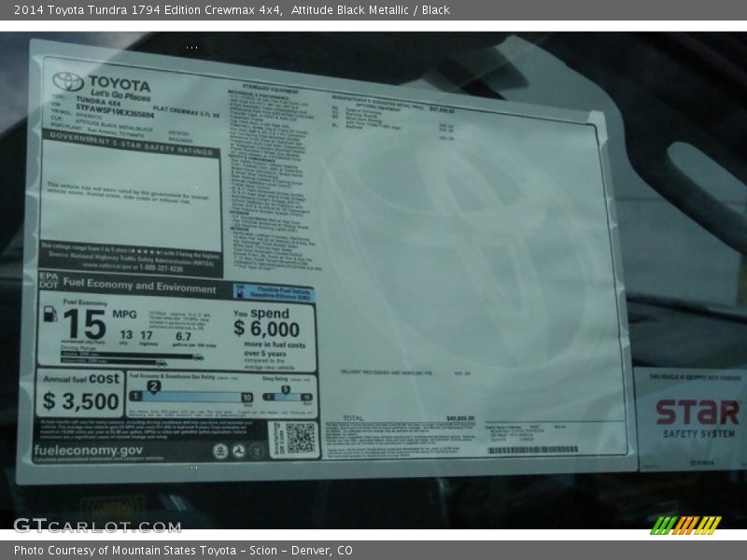
Task: Click the "Let's Go Places" slogan
Action: [x=120, y=95]
